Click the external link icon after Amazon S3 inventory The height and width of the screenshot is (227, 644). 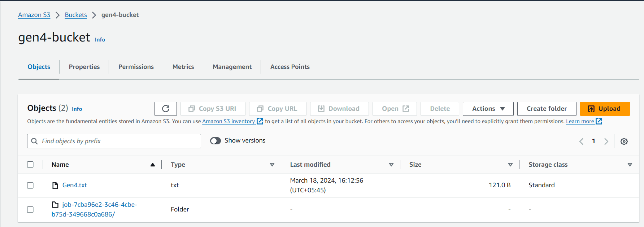click(260, 121)
